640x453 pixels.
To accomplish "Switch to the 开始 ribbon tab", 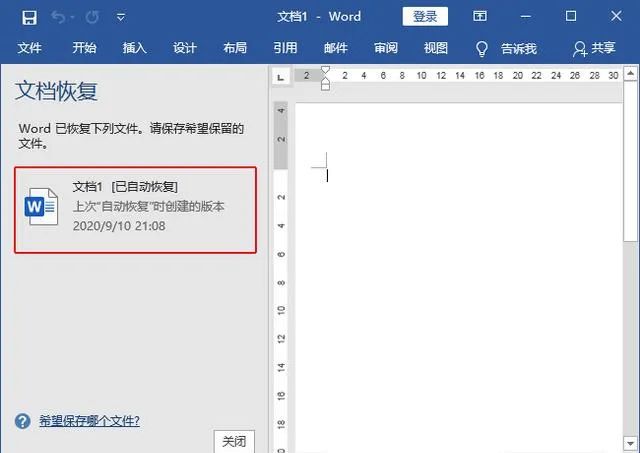I will tap(84, 48).
